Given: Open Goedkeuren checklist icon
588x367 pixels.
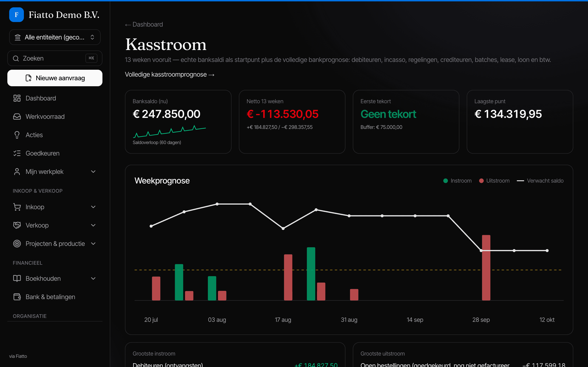Looking at the screenshot, I should (17, 153).
